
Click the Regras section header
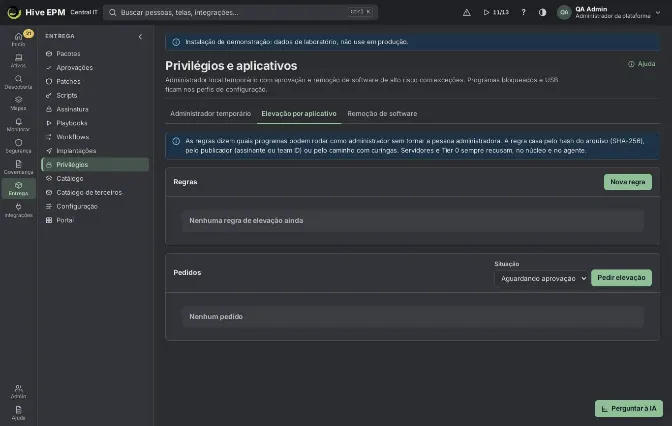pyautogui.click(x=185, y=182)
